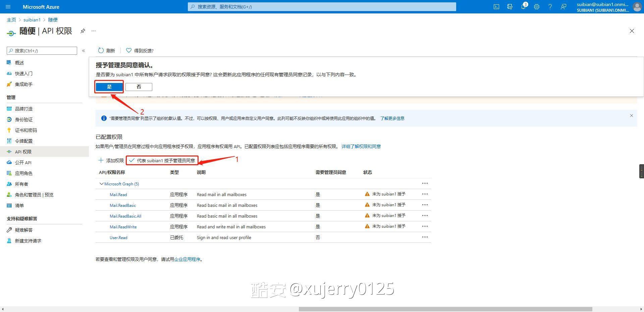The image size is (644, 312).
Task: Dismiss the blue info banner
Action: pos(631,116)
